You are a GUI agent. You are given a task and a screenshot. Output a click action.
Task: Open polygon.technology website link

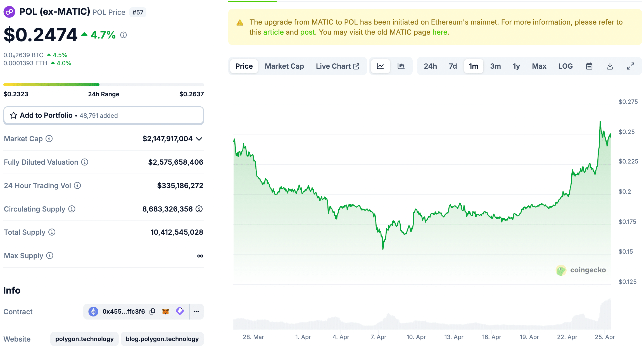pyautogui.click(x=84, y=339)
